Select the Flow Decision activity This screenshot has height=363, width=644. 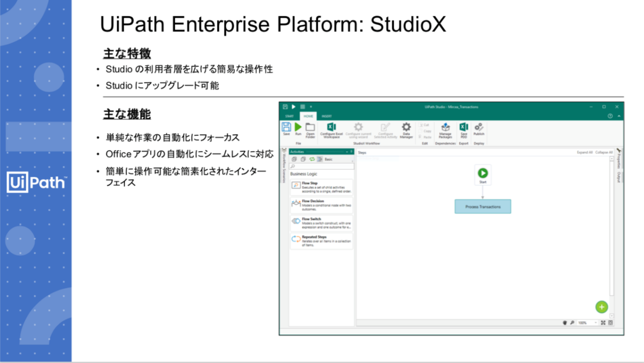click(322, 205)
